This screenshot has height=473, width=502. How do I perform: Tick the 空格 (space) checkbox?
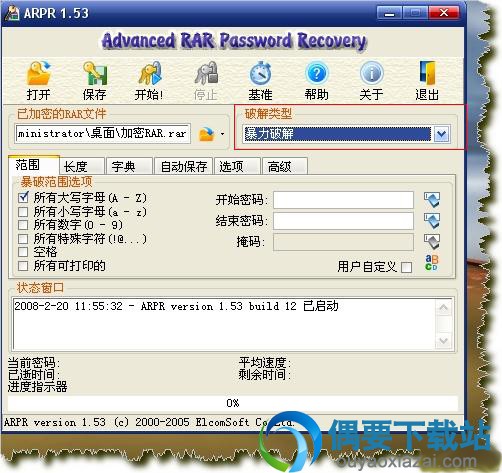23,252
